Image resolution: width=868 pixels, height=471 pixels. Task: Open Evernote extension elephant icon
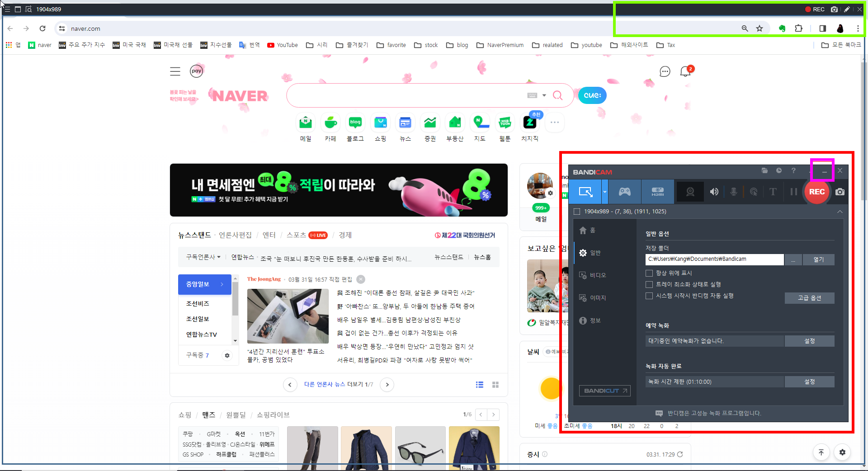click(x=782, y=28)
